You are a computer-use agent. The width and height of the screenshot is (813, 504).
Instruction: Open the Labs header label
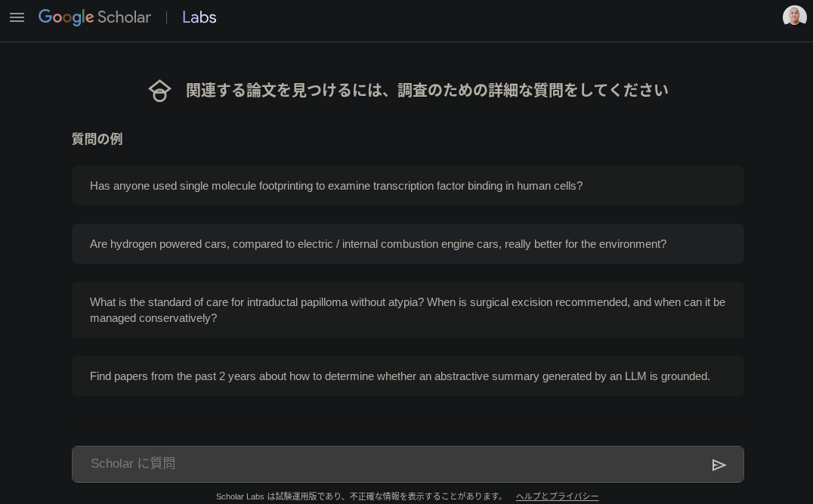[199, 17]
